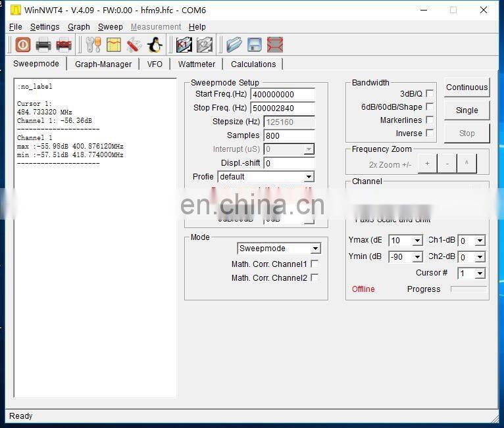504x428 pixels.
Task: Click the K1 channel calibration icon
Action: tap(184, 45)
